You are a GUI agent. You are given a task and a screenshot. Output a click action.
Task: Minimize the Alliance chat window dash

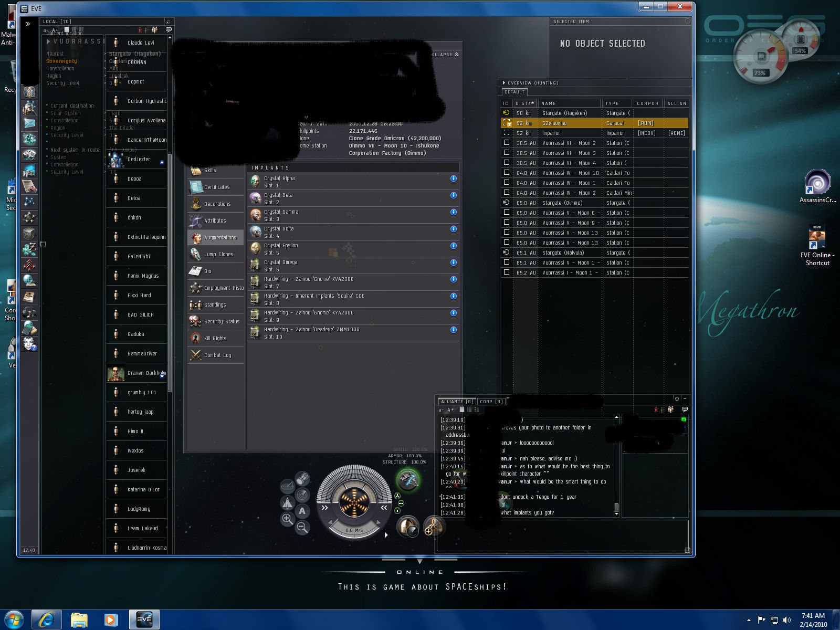[685, 398]
